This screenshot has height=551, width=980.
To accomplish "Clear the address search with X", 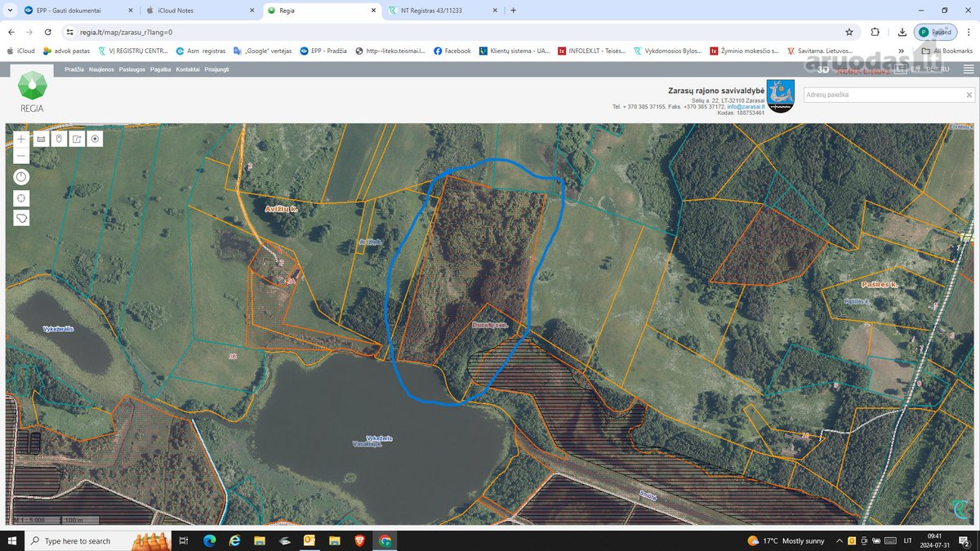I will 969,95.
